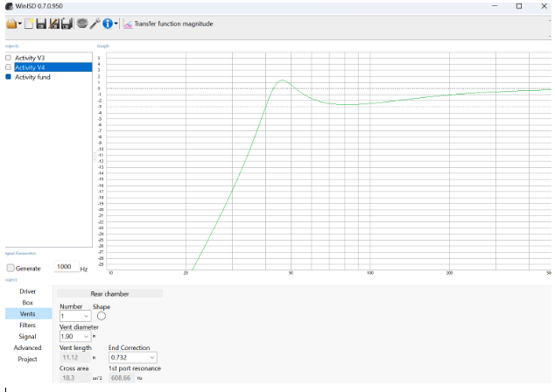This screenshot has width=555, height=392.
Task: Click the blue info icon
Action: (x=108, y=24)
